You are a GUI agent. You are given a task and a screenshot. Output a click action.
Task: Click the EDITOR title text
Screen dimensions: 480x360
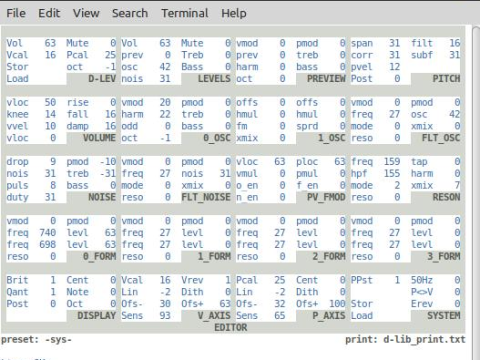(231, 328)
